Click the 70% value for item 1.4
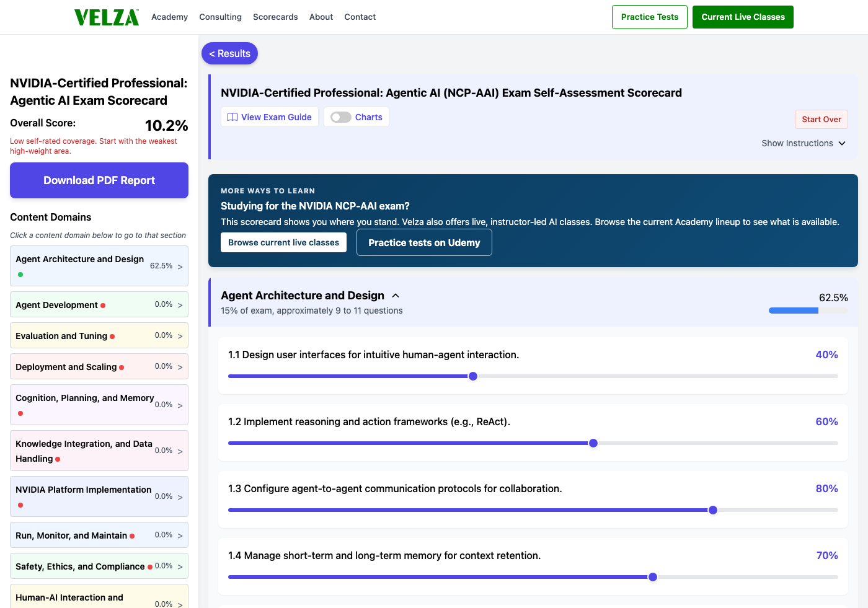This screenshot has width=868, height=608. 827,555
